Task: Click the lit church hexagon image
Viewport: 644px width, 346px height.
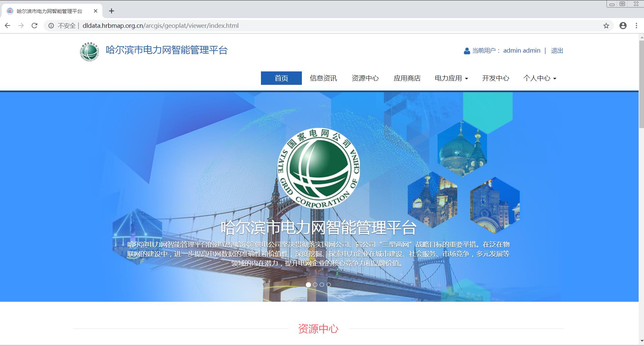Action: (432, 200)
